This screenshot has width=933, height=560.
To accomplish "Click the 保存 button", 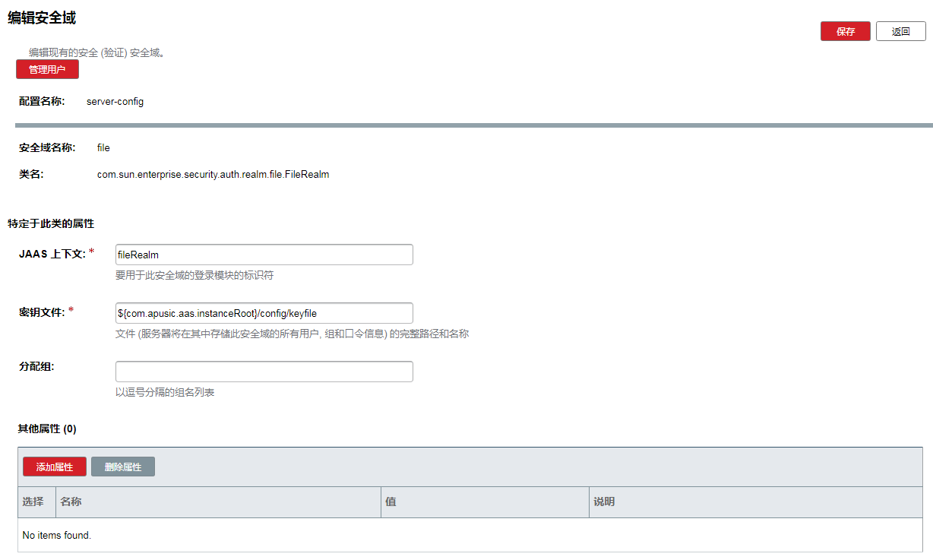I will click(845, 31).
